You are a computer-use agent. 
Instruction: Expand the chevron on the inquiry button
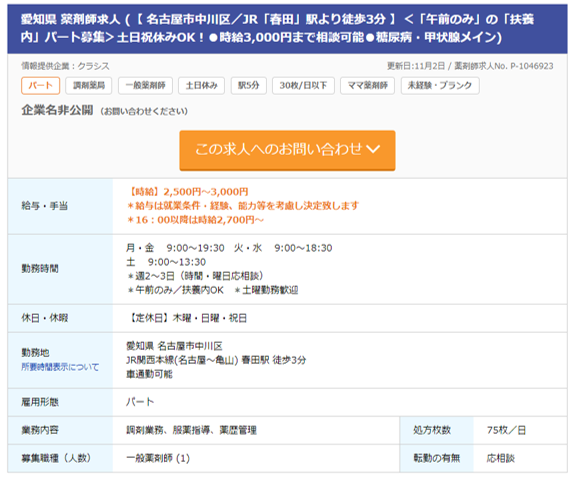tap(373, 149)
